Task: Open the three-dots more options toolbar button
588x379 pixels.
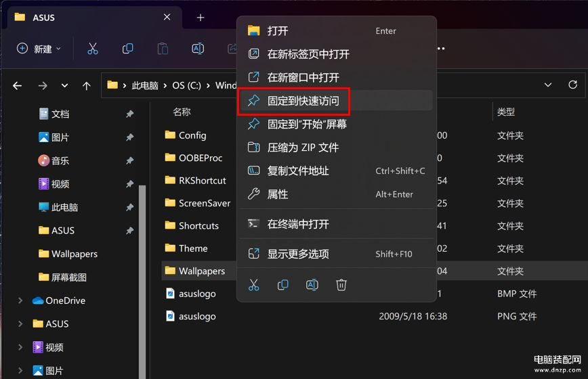Action: (441, 49)
